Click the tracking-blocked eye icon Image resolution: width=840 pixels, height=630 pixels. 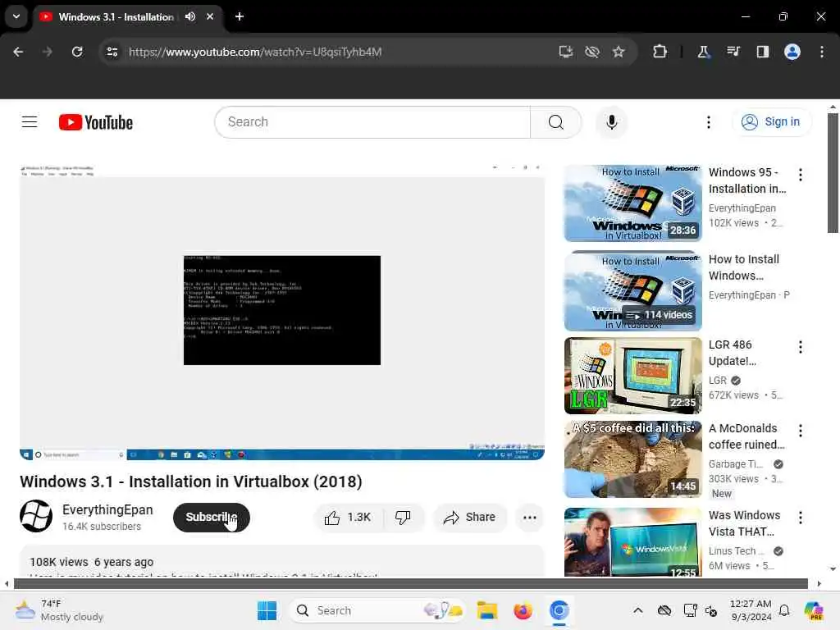(x=592, y=52)
